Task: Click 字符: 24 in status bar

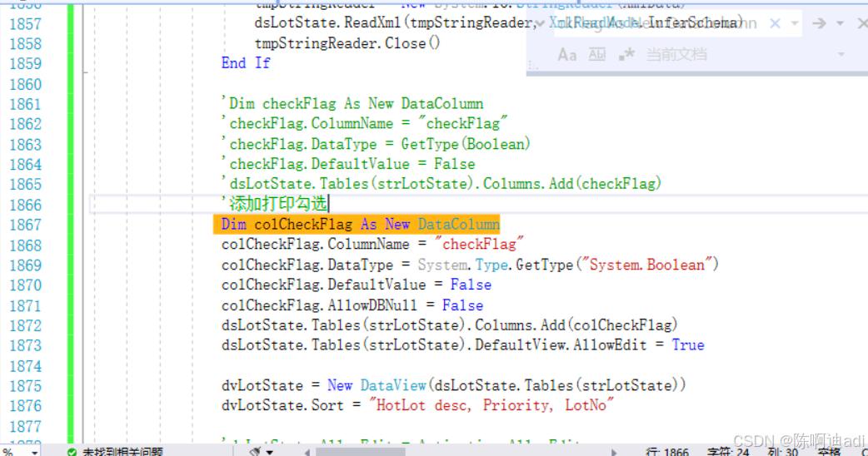Action: 728,452
